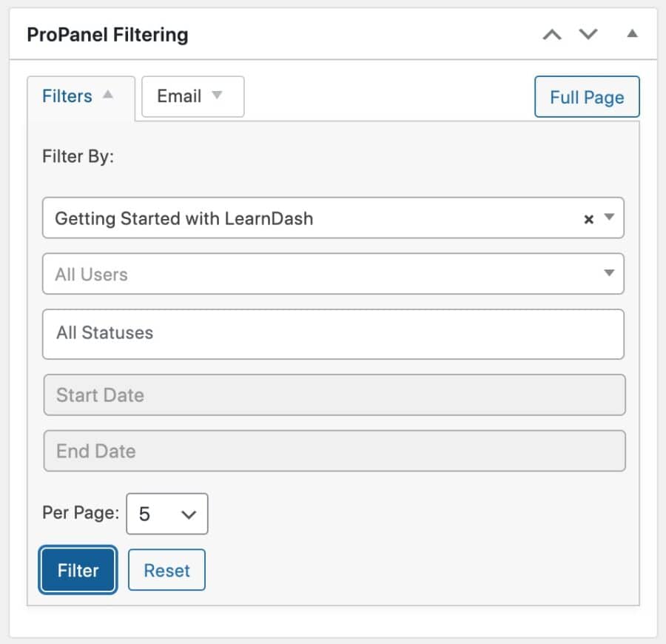This screenshot has width=666, height=644.
Task: Click the Start Date field
Action: point(333,395)
